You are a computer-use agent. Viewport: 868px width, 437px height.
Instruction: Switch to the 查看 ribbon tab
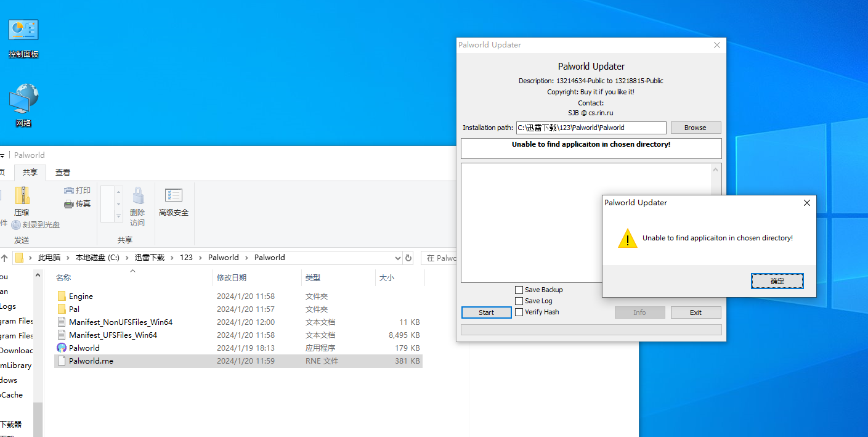point(63,173)
